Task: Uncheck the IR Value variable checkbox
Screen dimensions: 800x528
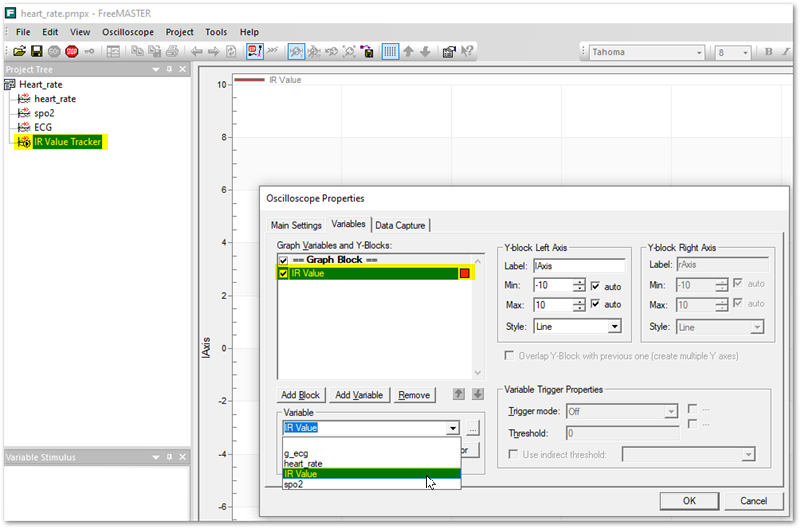Action: [284, 273]
